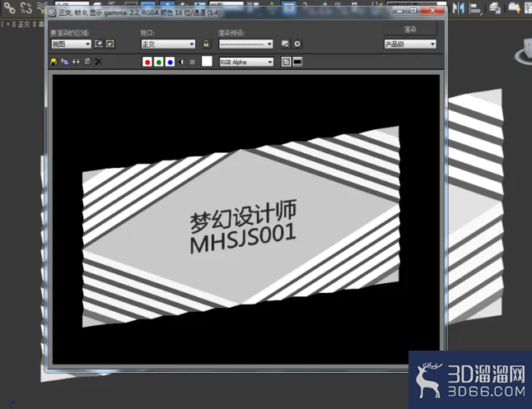Click the Save Image disk icon
The height and width of the screenshot is (409, 532).
pos(54,62)
